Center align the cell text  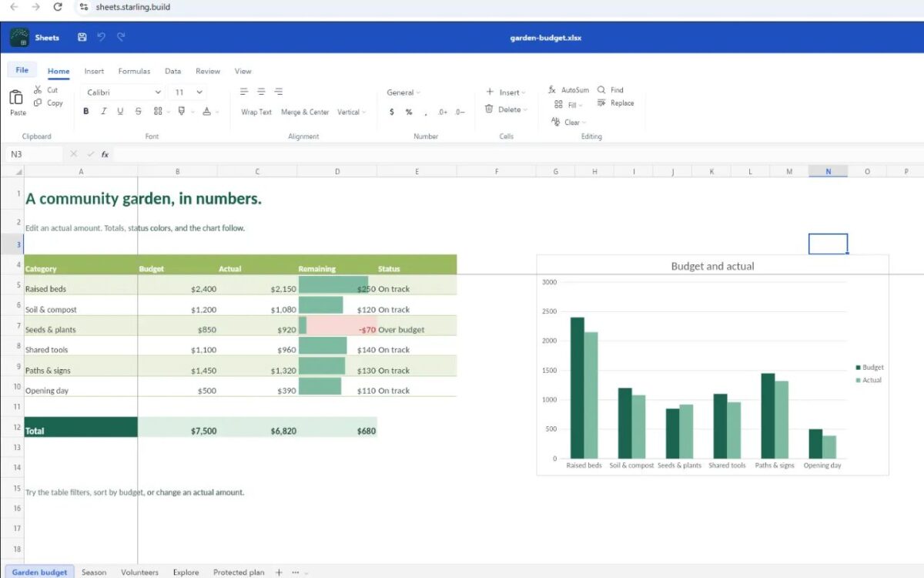(x=261, y=92)
